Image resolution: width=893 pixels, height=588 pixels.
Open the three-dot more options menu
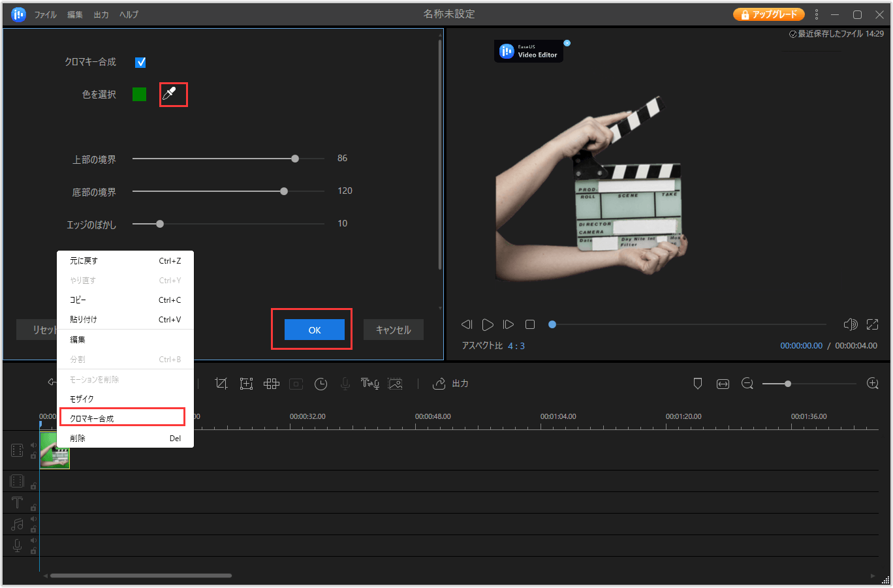[816, 14]
